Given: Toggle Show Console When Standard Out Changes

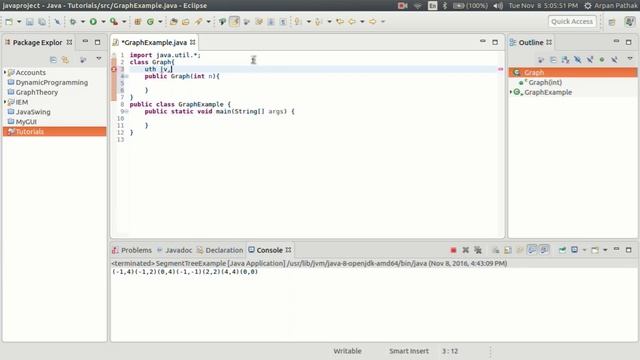Looking at the screenshot, I should click(x=532, y=250).
